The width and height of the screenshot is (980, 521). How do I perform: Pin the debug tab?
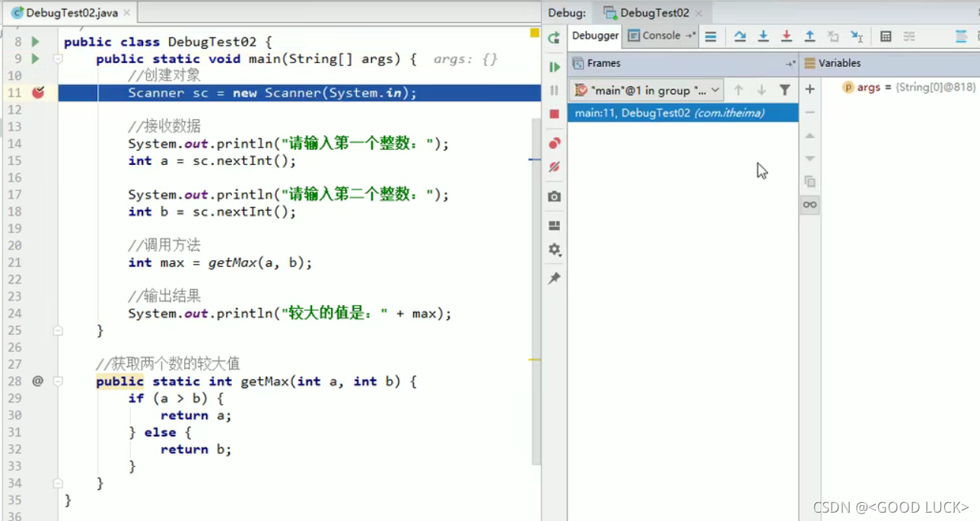tap(554, 278)
